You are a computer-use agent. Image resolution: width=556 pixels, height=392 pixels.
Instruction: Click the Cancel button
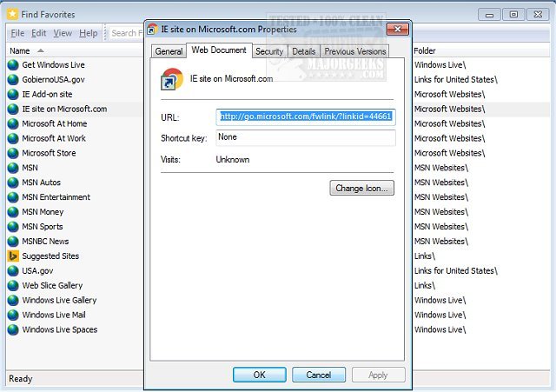point(319,375)
